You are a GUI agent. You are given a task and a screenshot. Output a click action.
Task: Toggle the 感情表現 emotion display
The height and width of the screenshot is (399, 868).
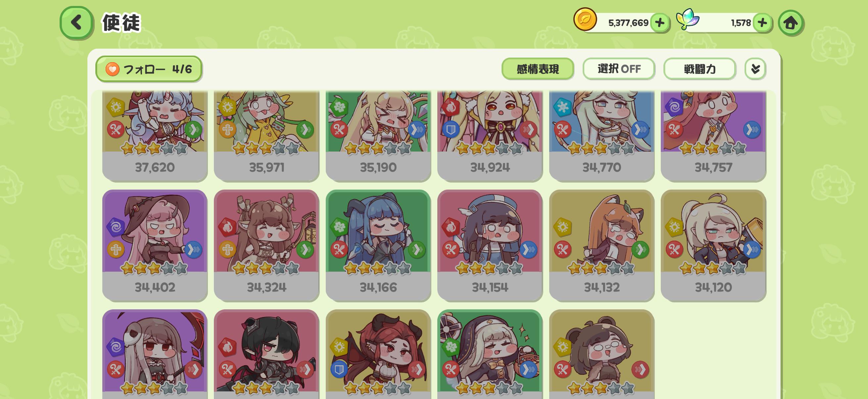537,69
